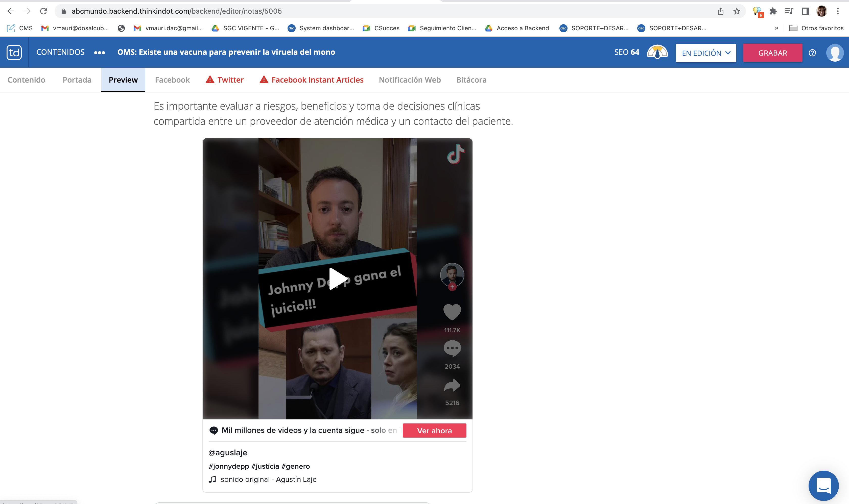Open the Bitácora tab

[x=471, y=80]
